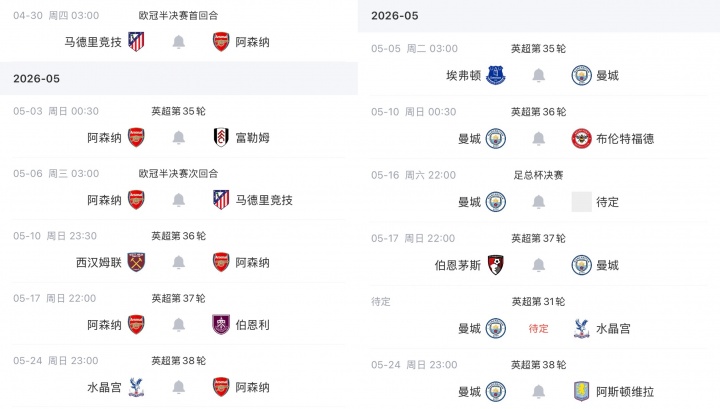720x409 pixels.
Task: Click the left 2026-05 month header
Action: 36,79
